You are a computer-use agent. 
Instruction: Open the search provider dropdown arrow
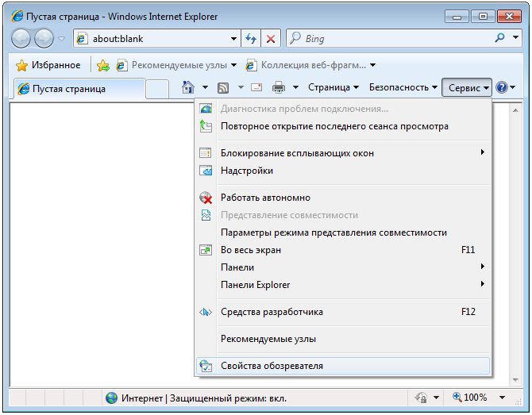coord(515,37)
